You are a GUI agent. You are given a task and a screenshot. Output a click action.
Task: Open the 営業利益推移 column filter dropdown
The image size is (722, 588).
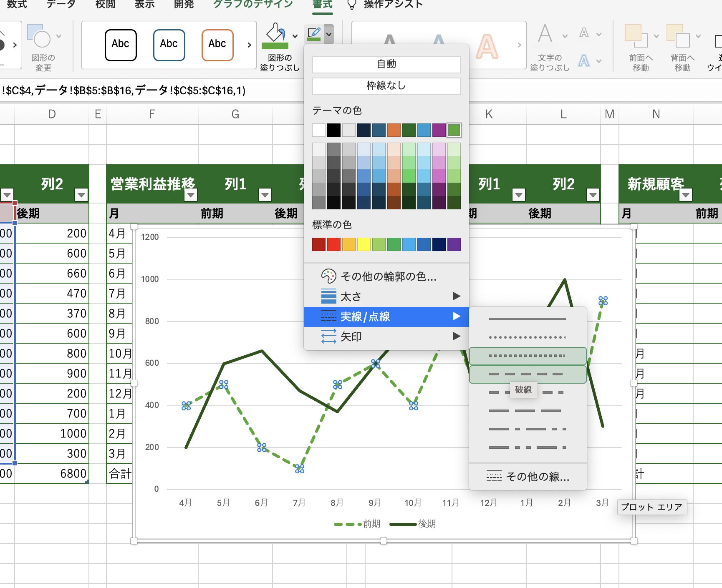[x=191, y=195]
